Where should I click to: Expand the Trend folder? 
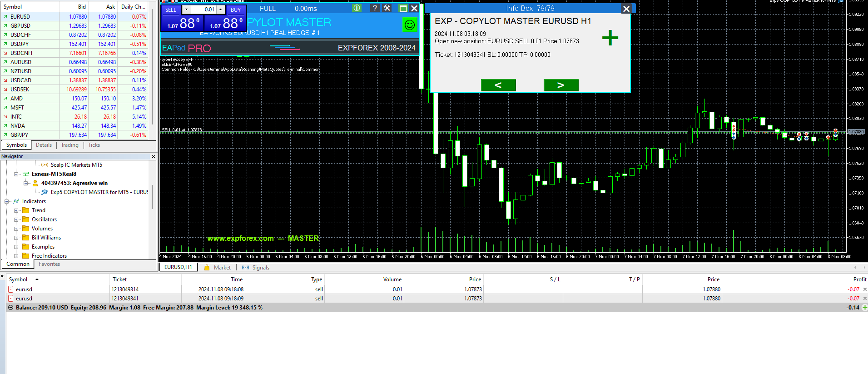click(x=16, y=210)
